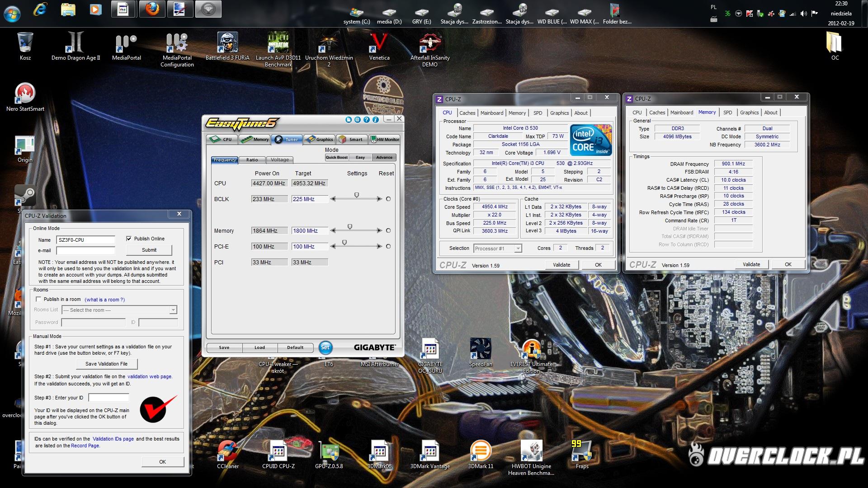Open EVEREST Ultimate Edition shortcut
This screenshot has width=868, height=488.
(531, 356)
